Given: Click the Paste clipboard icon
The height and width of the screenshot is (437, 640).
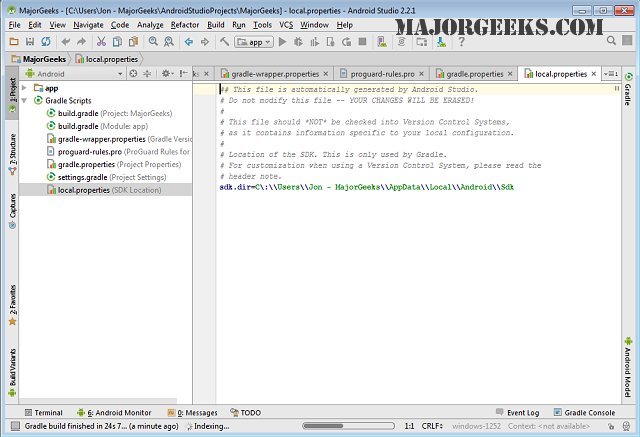Looking at the screenshot, I should click(x=133, y=42).
